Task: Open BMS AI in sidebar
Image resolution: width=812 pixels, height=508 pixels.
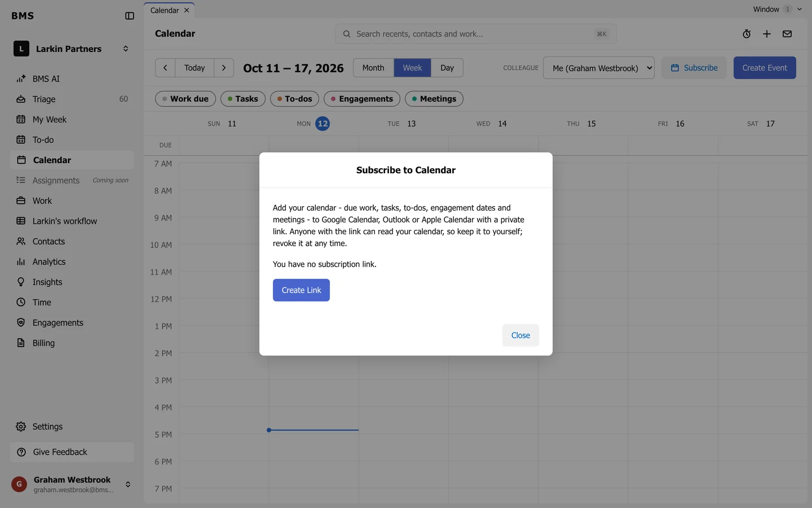Action: (x=72, y=79)
